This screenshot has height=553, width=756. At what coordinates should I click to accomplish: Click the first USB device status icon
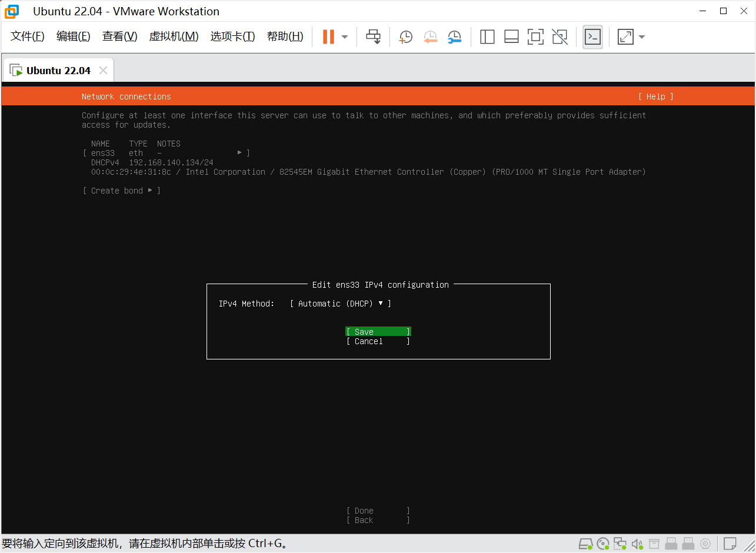click(x=671, y=543)
